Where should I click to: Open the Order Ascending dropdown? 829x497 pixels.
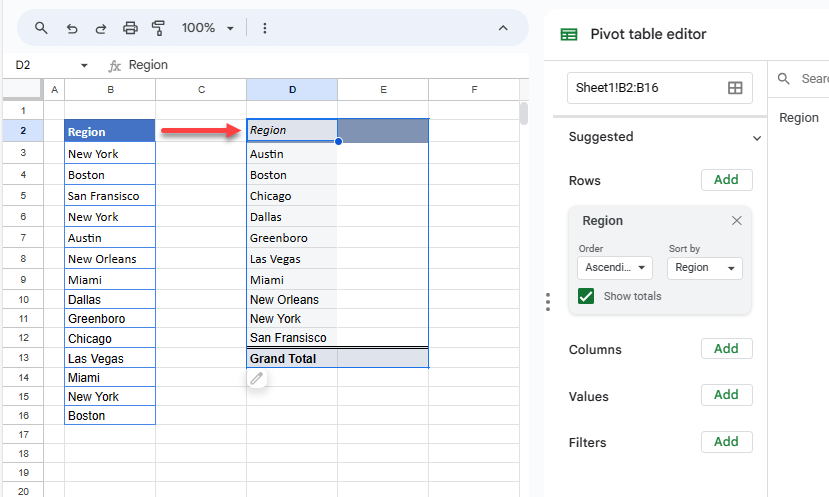pyautogui.click(x=615, y=268)
